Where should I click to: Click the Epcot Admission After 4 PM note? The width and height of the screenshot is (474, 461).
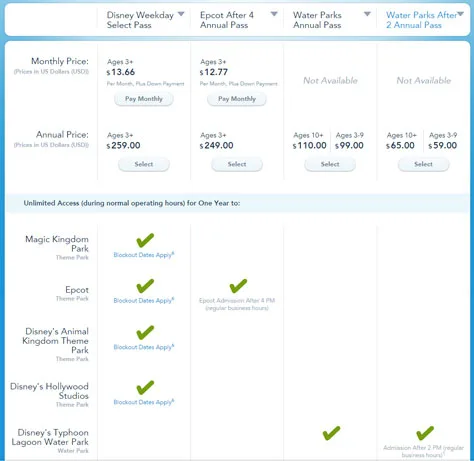point(237,304)
